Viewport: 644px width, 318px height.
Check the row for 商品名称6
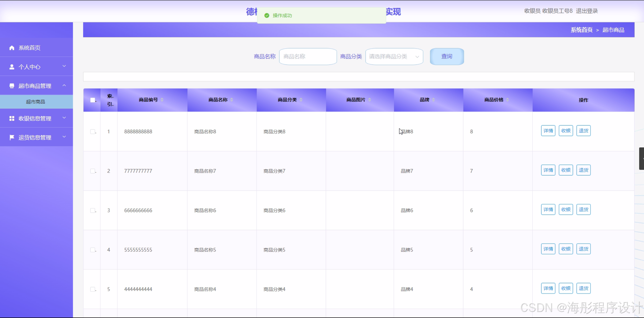tap(93, 211)
